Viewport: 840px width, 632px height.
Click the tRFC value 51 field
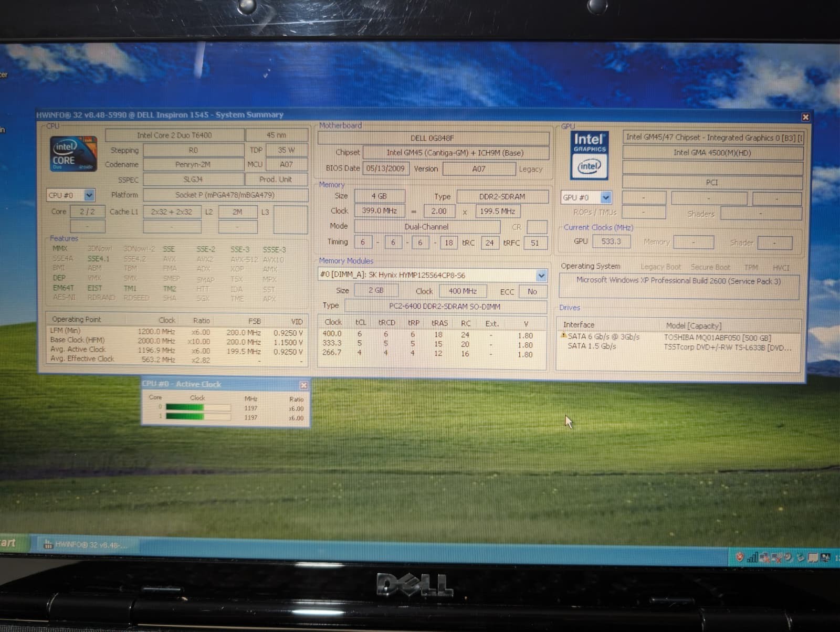535,243
